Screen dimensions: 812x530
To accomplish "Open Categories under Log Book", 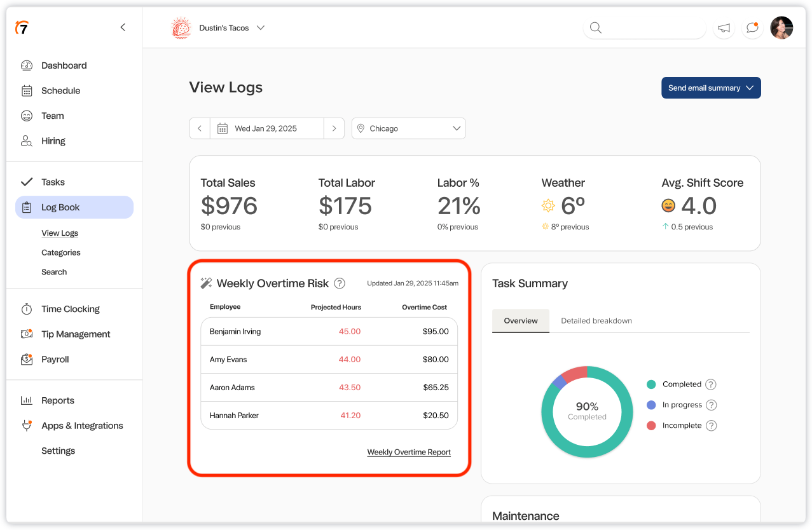I will [61, 252].
